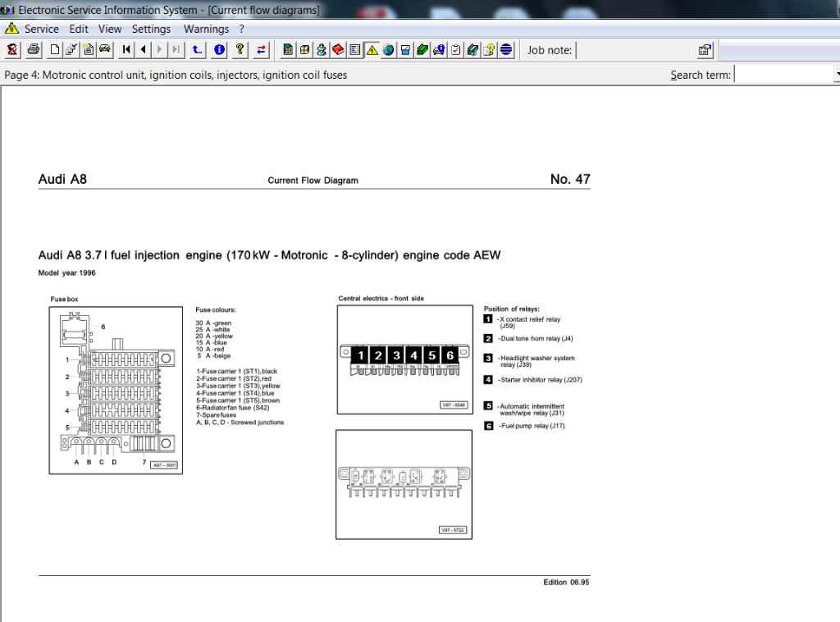The image size is (840, 622).
Task: Click the blue return arrow icon
Action: tap(197, 50)
